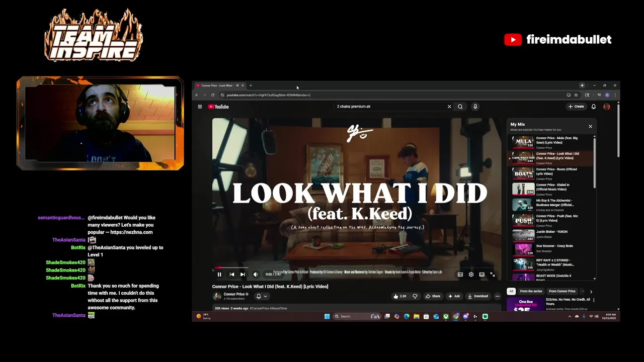Click Connor Price channel avatar
The width and height of the screenshot is (644, 362).
pyautogui.click(x=217, y=296)
